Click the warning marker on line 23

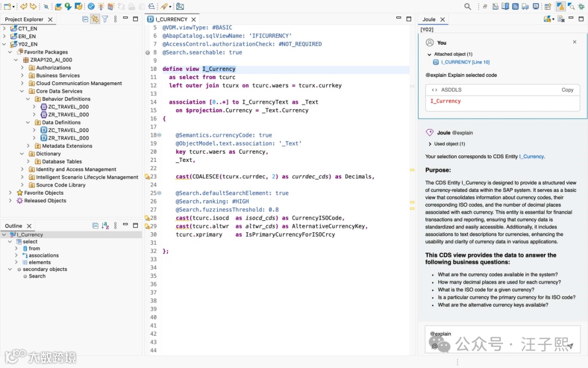pyautogui.click(x=148, y=177)
